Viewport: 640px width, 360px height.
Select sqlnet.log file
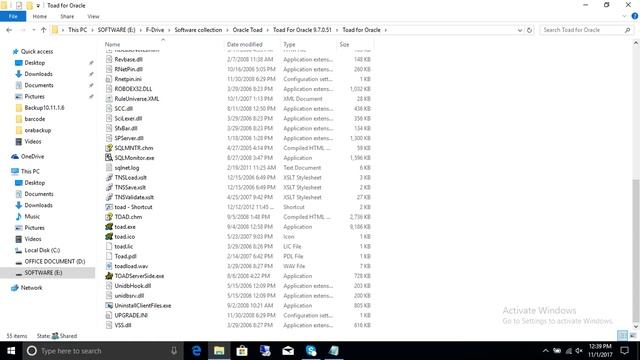127,168
